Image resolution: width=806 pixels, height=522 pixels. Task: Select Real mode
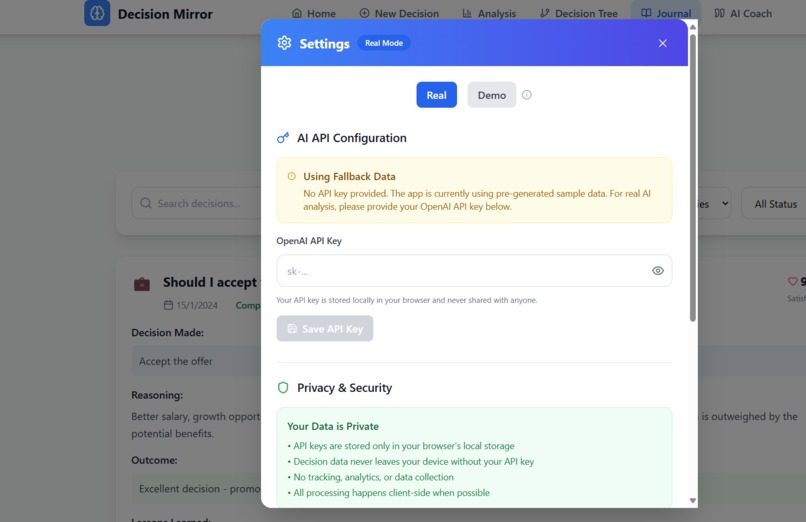coord(436,95)
